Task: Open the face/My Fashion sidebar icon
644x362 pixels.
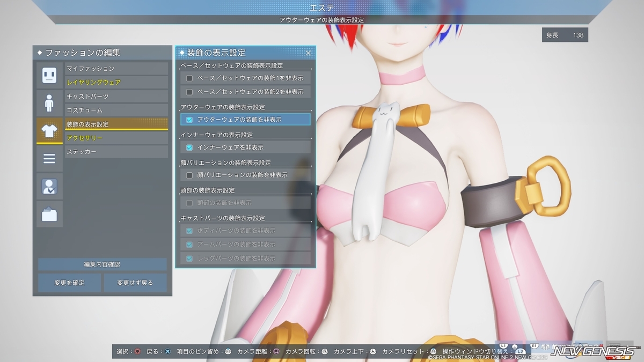Action: coord(49,75)
